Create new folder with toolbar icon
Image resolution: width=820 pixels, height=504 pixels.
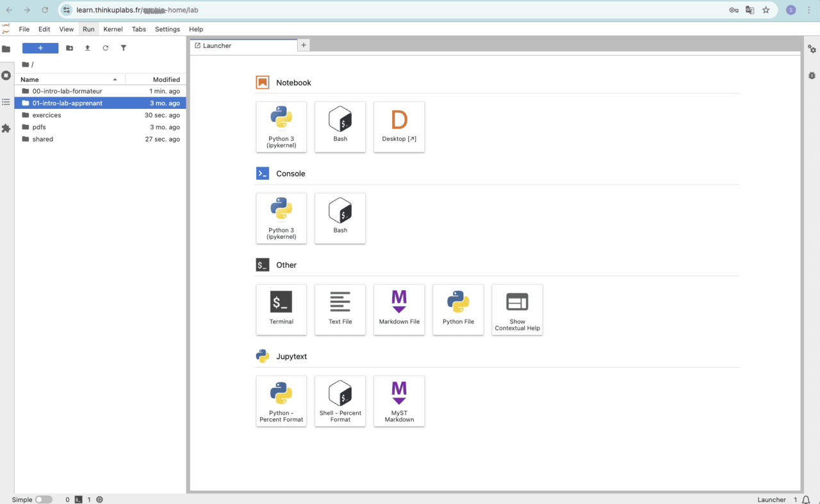70,48
